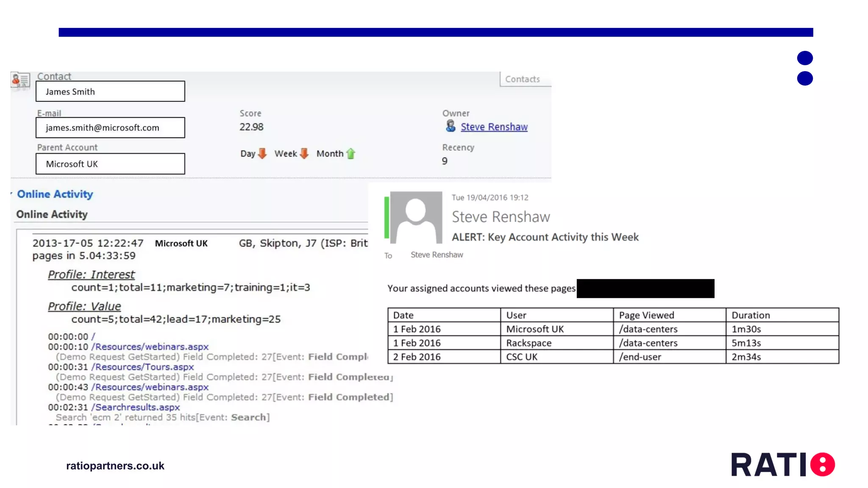Open the /Searchresults.aspx link
Viewport: 868px width, 488px height.
[136, 407]
